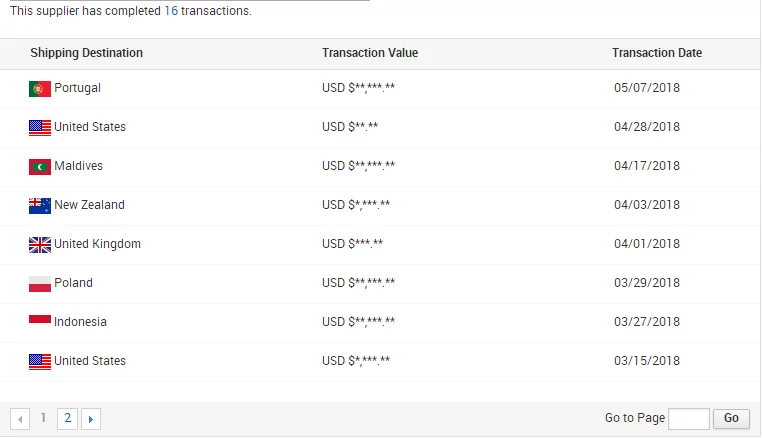763x438 pixels.
Task: Go to next page using right arrow
Action: (x=91, y=419)
